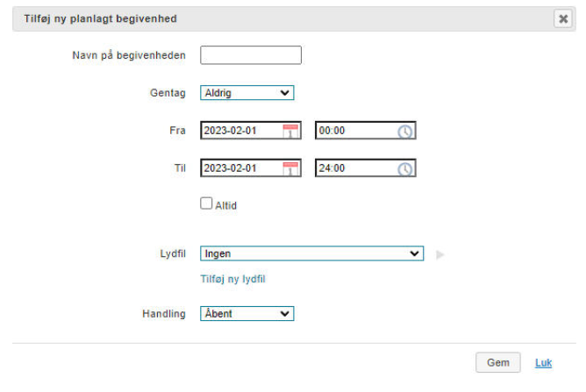
Task: Follow the Tilføj ny lydfil link
Action: (x=232, y=279)
